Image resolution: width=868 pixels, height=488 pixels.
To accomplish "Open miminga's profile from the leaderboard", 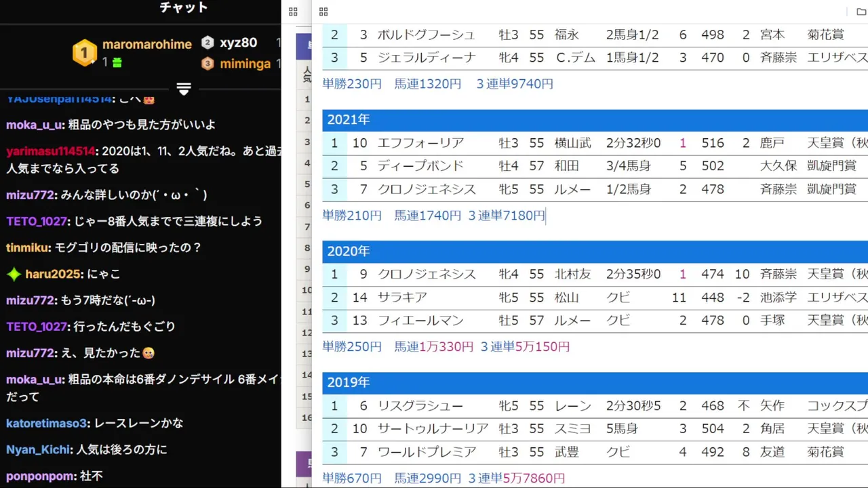I will (x=245, y=64).
